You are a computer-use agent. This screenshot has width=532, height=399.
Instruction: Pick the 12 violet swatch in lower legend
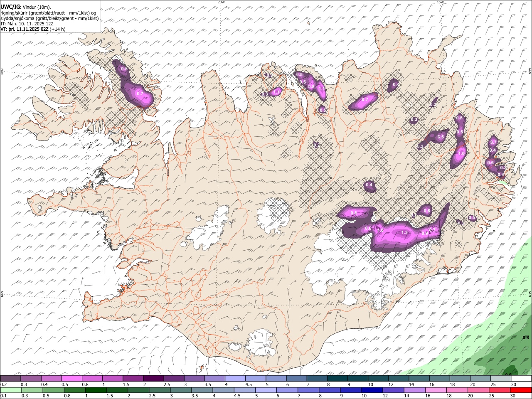(x=393, y=390)
